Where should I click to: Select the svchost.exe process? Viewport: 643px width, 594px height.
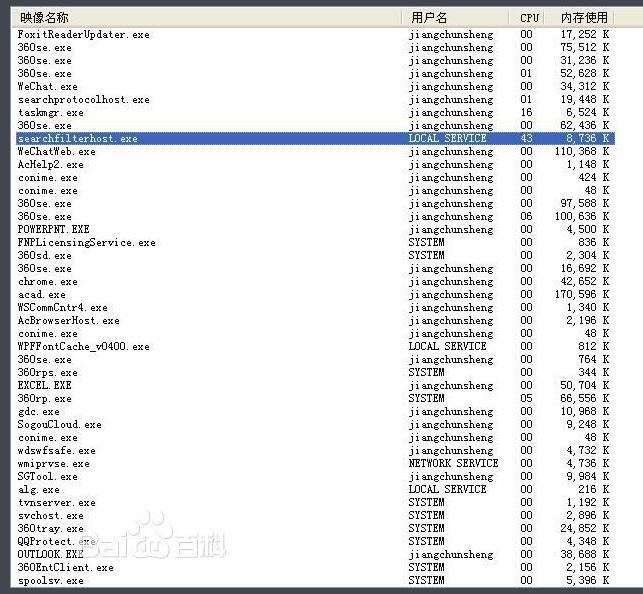coord(315,515)
